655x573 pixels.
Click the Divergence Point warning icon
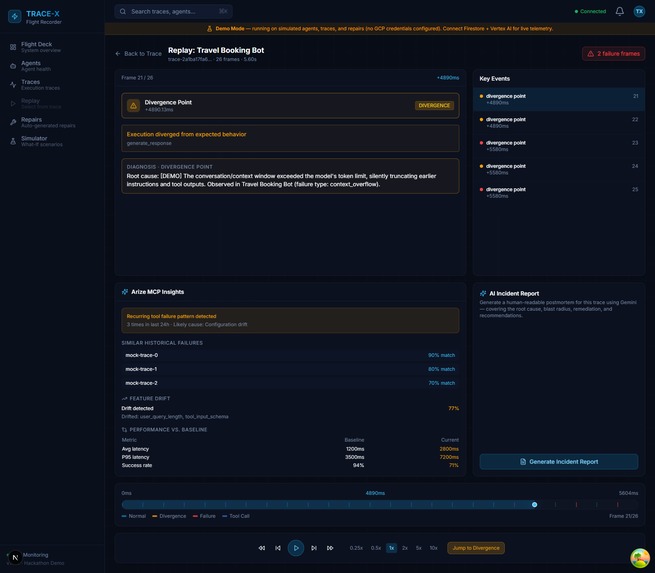click(133, 106)
